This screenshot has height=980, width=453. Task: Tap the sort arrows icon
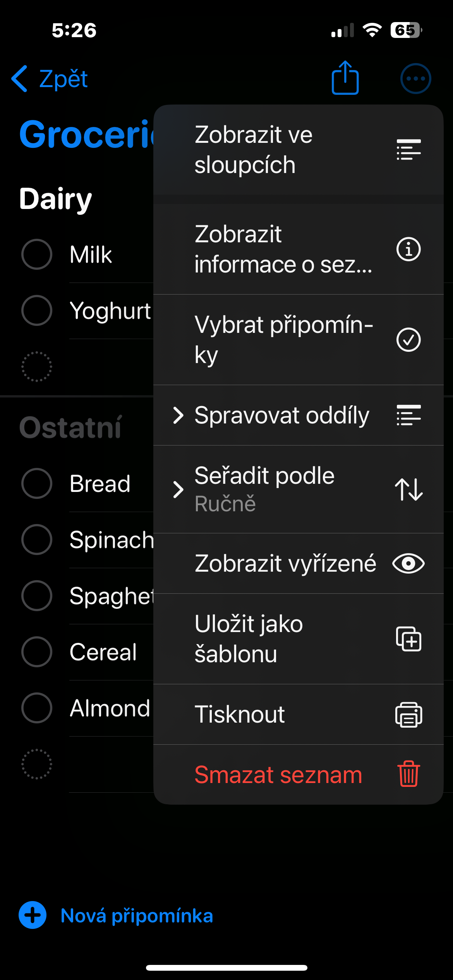point(408,489)
